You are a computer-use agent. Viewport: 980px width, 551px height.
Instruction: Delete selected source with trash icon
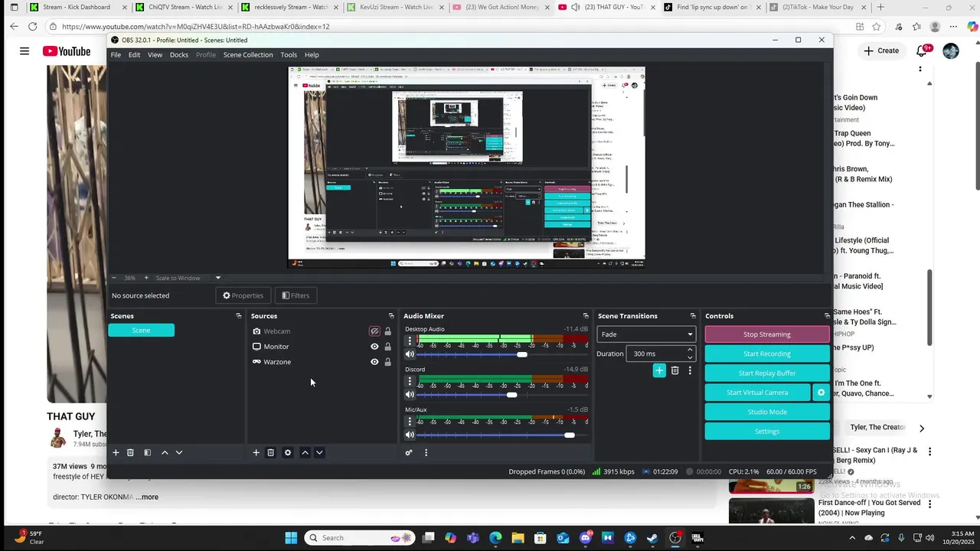[x=270, y=452]
